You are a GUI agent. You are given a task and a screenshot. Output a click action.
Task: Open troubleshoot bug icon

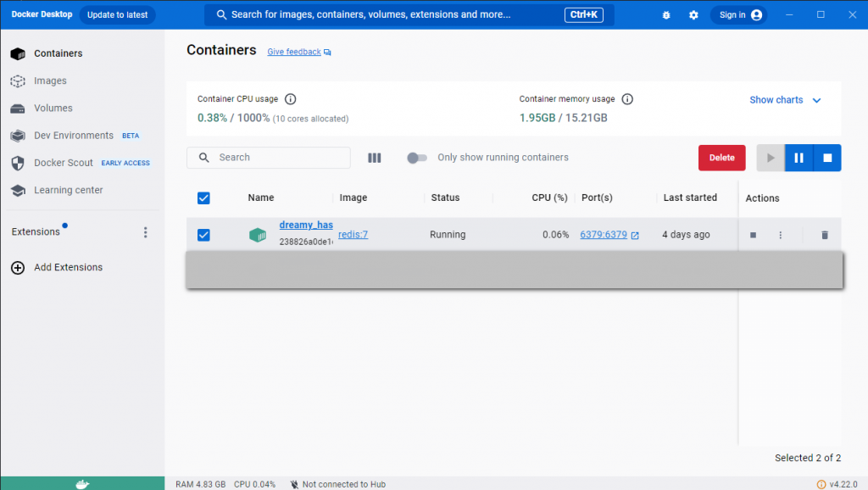tap(666, 15)
